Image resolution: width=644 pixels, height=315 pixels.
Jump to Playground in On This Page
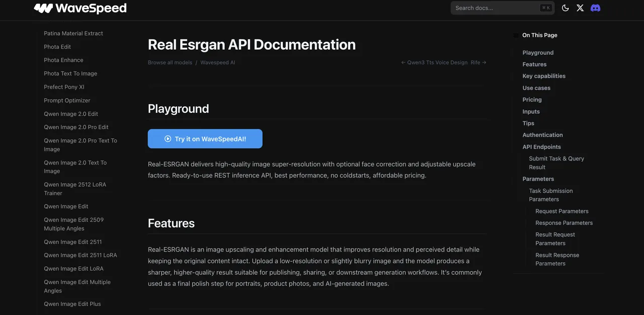tap(538, 53)
